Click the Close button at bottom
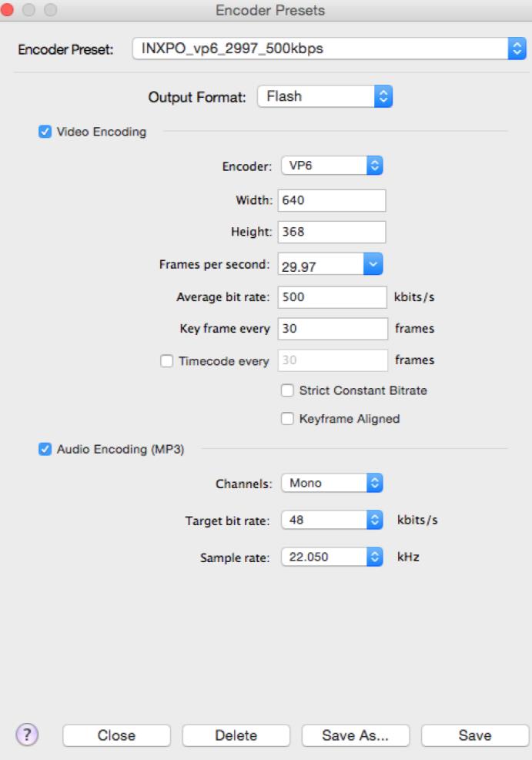Image resolution: width=532 pixels, height=760 pixels. (116, 735)
